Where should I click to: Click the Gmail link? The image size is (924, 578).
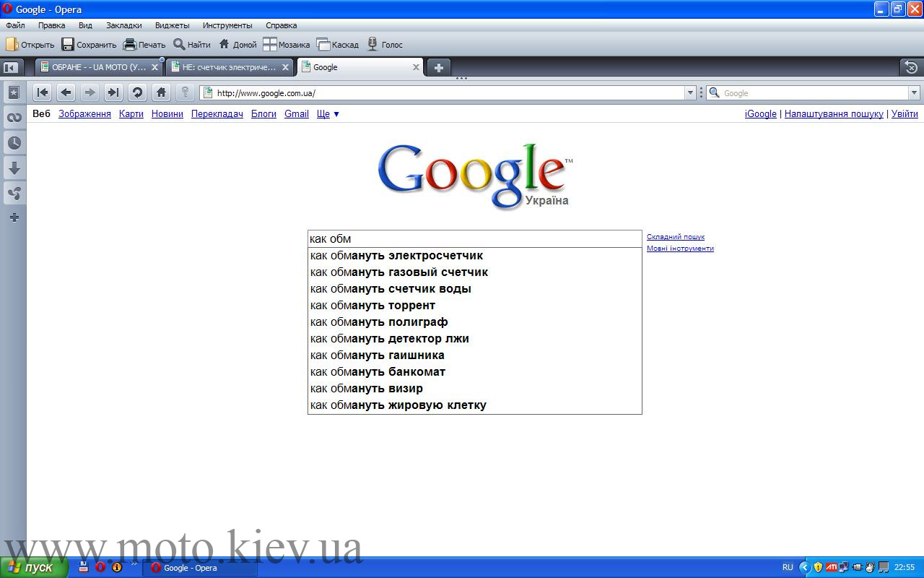[297, 114]
